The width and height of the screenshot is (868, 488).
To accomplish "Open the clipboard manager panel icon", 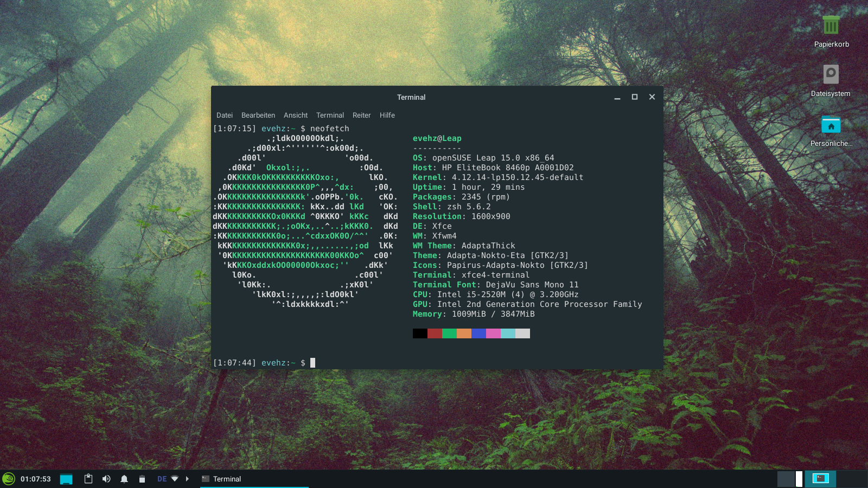I will 88,479.
